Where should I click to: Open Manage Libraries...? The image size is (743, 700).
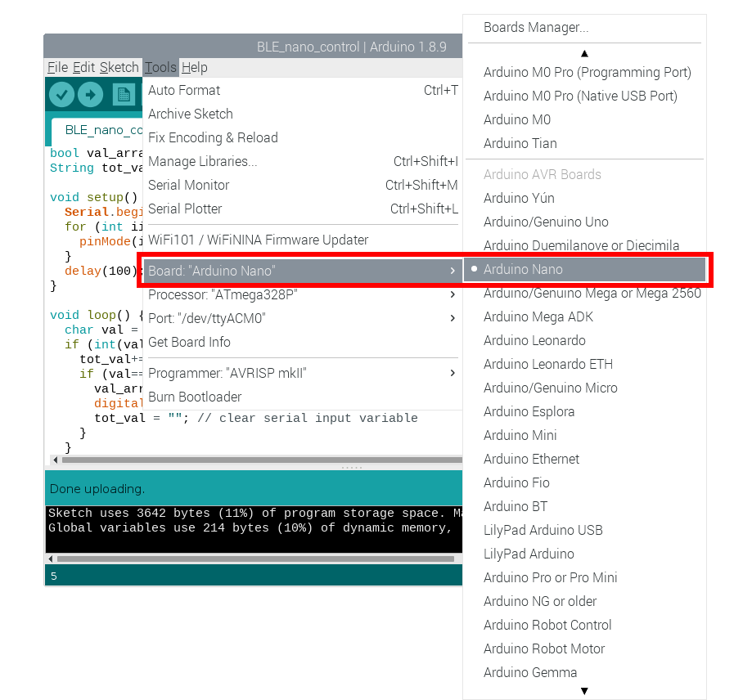pyautogui.click(x=303, y=161)
